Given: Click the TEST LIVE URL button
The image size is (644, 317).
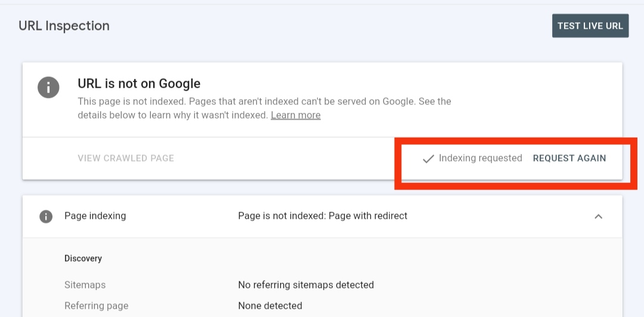Looking at the screenshot, I should click(x=590, y=26).
